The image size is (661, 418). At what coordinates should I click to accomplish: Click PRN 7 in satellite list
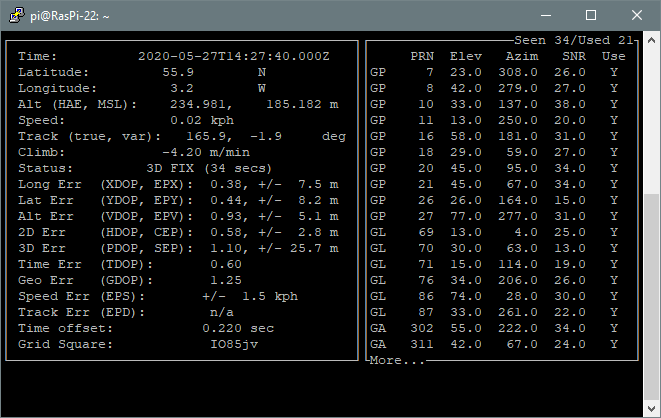click(430, 72)
